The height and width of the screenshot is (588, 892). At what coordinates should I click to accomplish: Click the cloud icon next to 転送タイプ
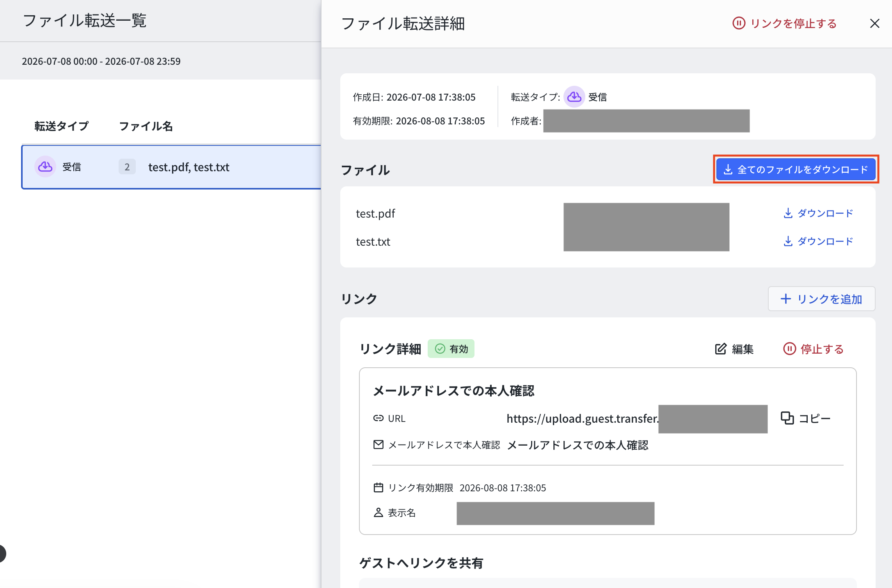coord(574,97)
